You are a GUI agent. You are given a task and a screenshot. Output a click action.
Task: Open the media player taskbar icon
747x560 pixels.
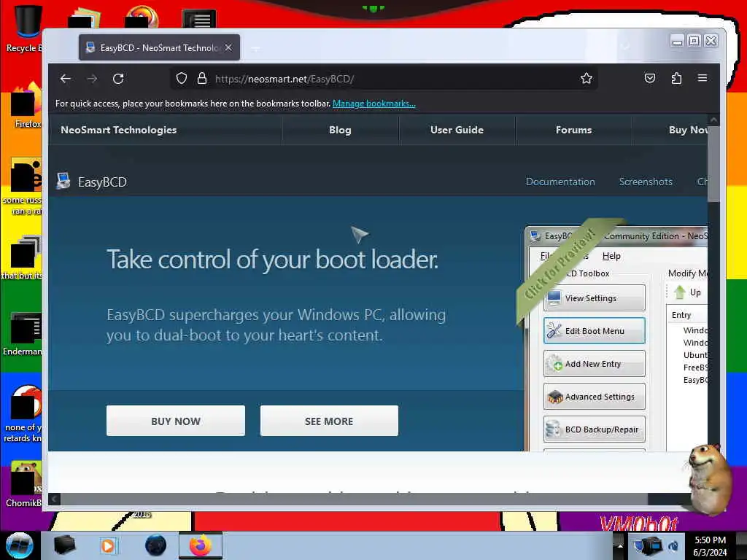click(108, 545)
